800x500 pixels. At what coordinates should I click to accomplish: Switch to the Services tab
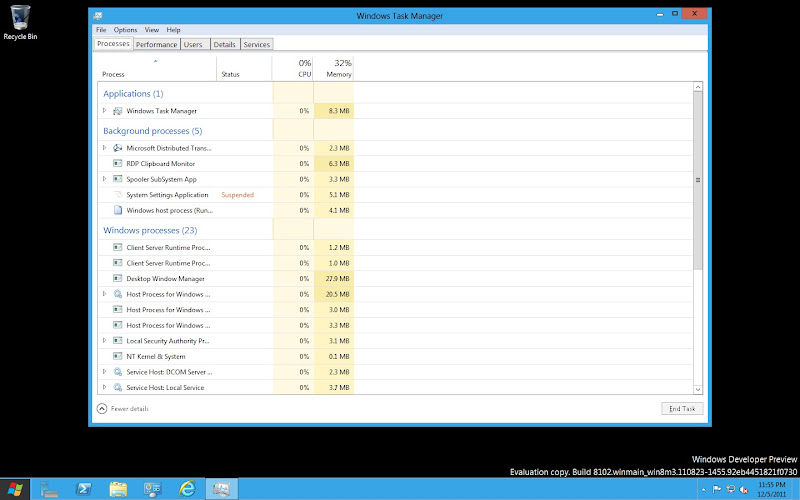(257, 44)
